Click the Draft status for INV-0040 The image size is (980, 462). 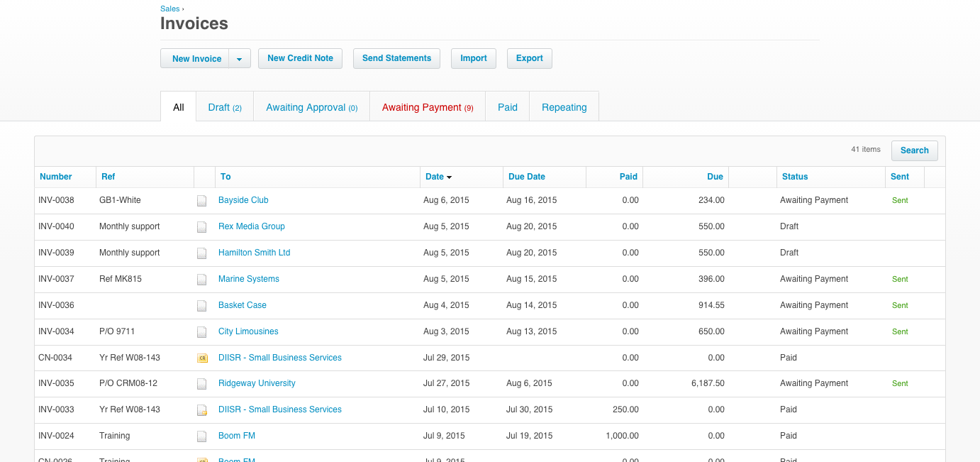(789, 226)
